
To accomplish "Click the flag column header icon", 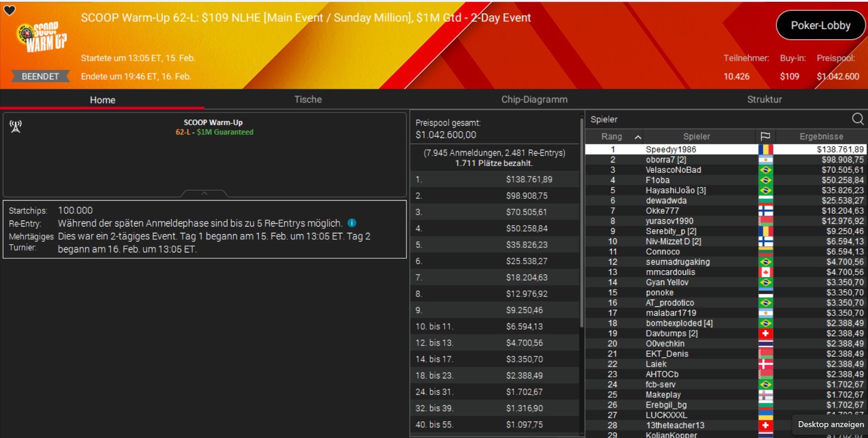I will click(765, 136).
